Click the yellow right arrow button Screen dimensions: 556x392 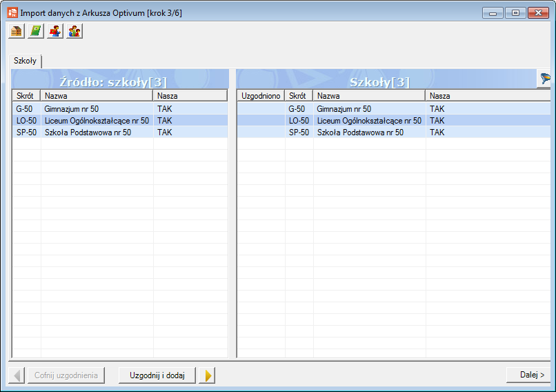click(208, 375)
